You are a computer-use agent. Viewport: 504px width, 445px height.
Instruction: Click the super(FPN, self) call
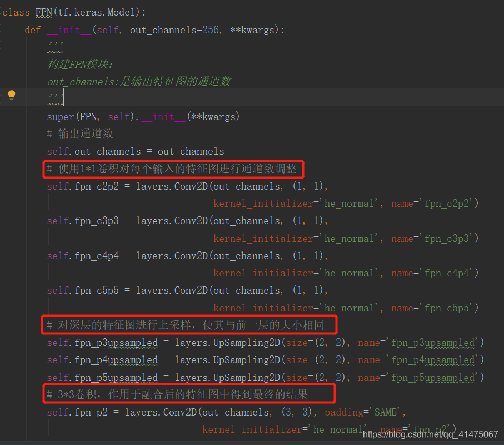89,117
